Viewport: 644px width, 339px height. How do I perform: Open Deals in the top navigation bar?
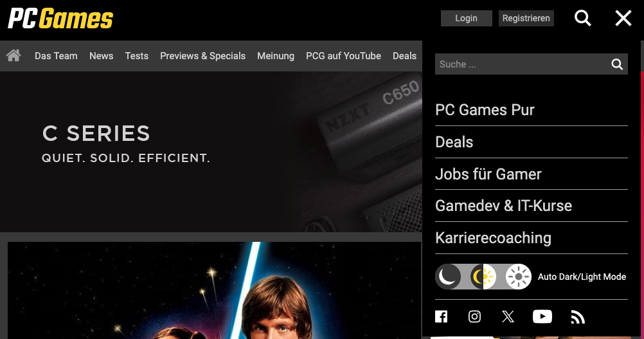(x=404, y=56)
